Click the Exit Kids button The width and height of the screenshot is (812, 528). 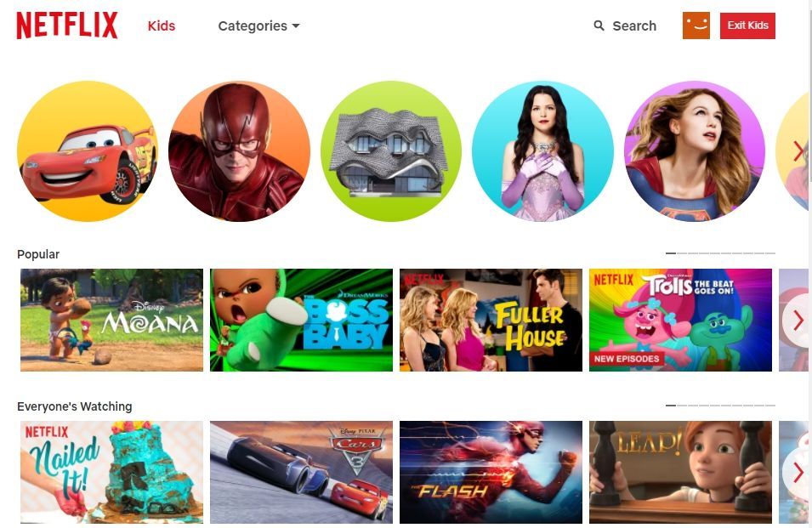point(747,26)
